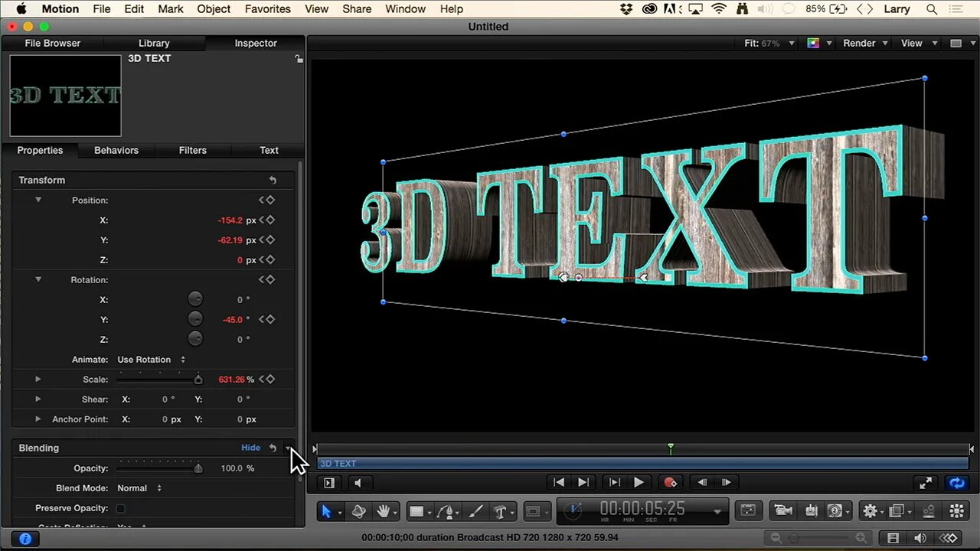Image resolution: width=980 pixels, height=551 pixels.
Task: Click Hide in the Blending section
Action: coord(250,447)
